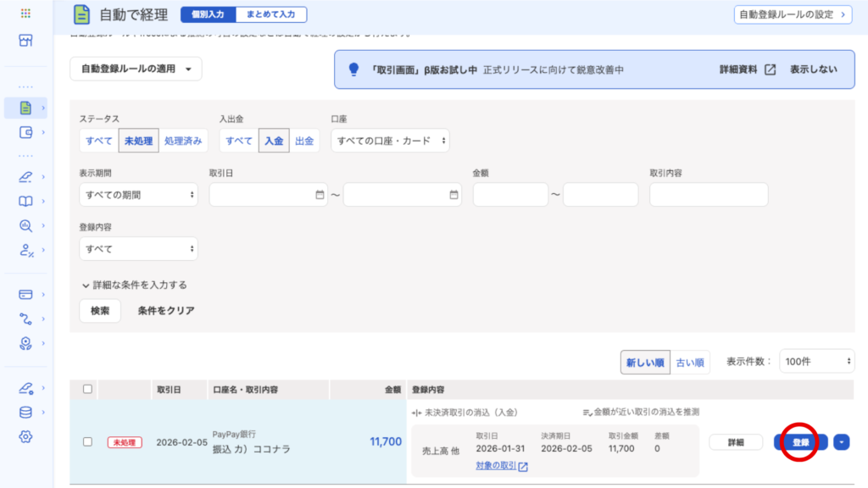Select 出金 in the 入出金 filter
Viewport: 868px width, 488px height.
click(x=304, y=141)
